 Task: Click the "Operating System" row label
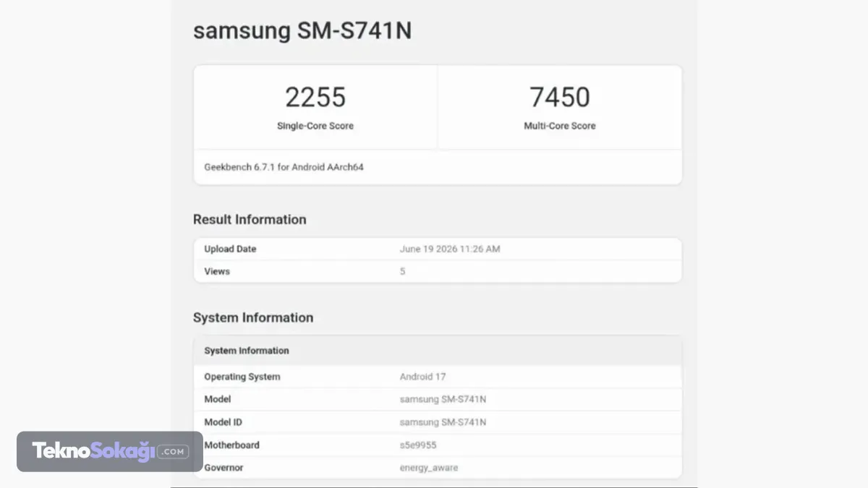point(242,377)
